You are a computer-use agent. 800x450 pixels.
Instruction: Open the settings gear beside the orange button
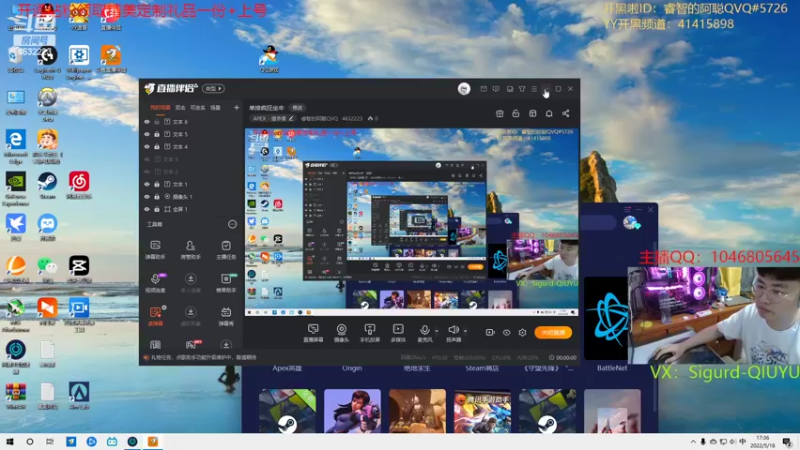pos(522,333)
